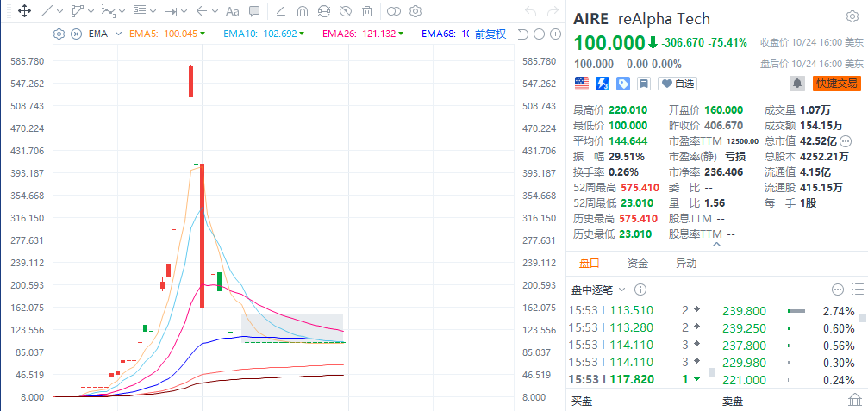Screen dimensions: 868x411
Task: Open quote panel settings gear top right
Action: 852,16
